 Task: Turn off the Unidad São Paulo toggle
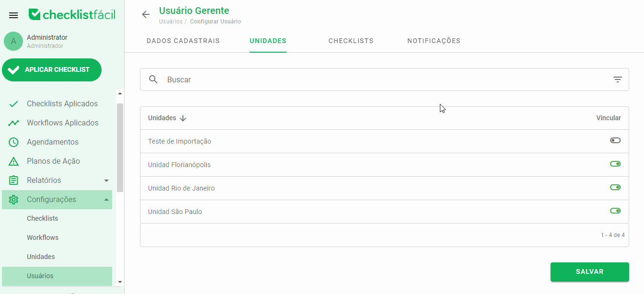[615, 211]
